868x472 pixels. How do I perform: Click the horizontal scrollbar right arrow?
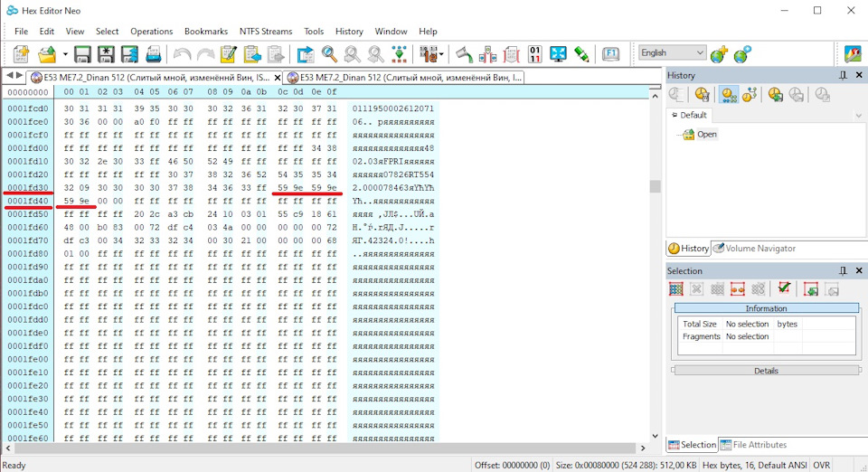(643, 448)
